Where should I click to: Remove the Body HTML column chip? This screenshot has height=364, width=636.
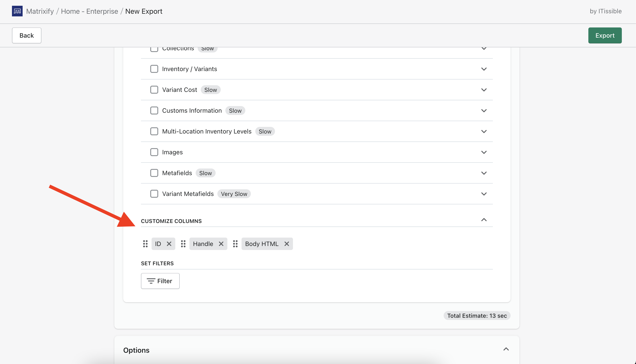287,244
